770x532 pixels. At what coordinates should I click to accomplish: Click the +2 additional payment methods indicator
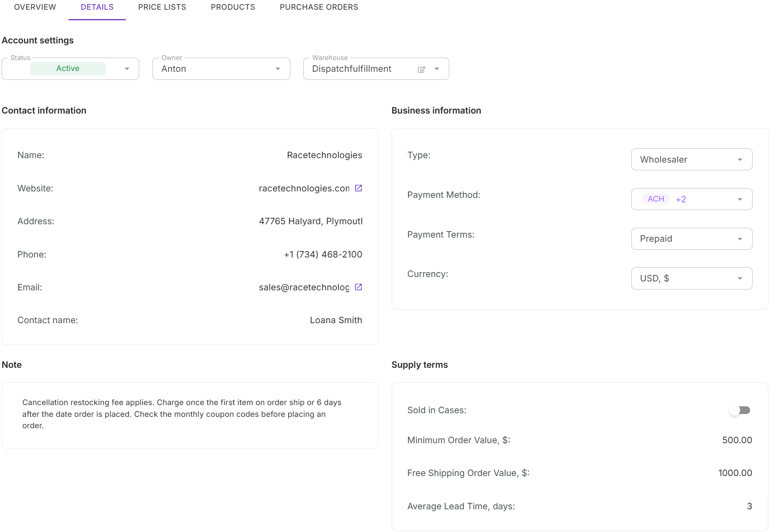681,199
